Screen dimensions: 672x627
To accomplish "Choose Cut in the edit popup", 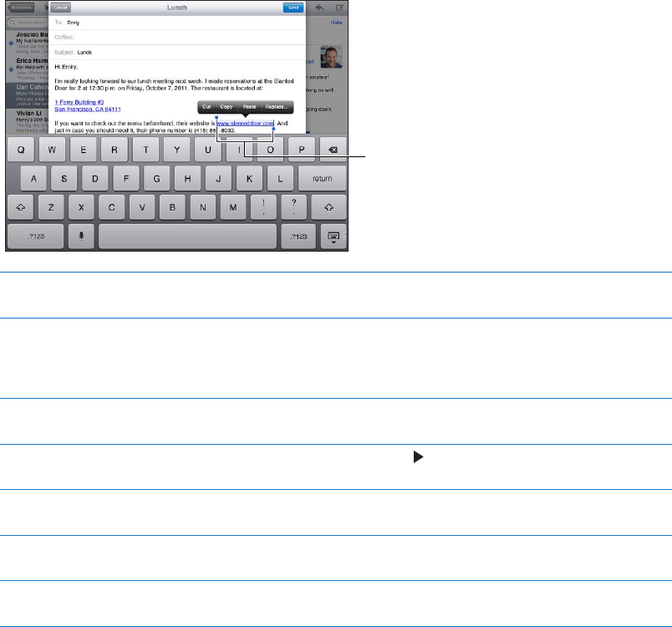I will pyautogui.click(x=206, y=107).
